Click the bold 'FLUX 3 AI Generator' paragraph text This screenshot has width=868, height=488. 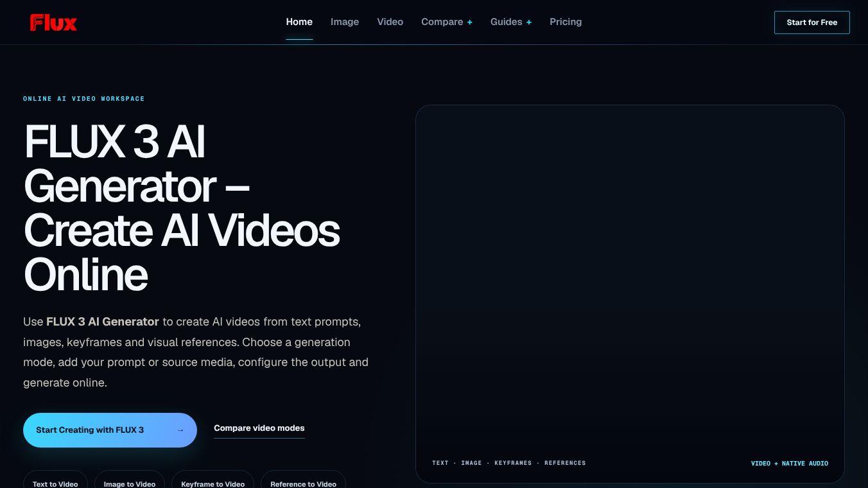tap(103, 322)
